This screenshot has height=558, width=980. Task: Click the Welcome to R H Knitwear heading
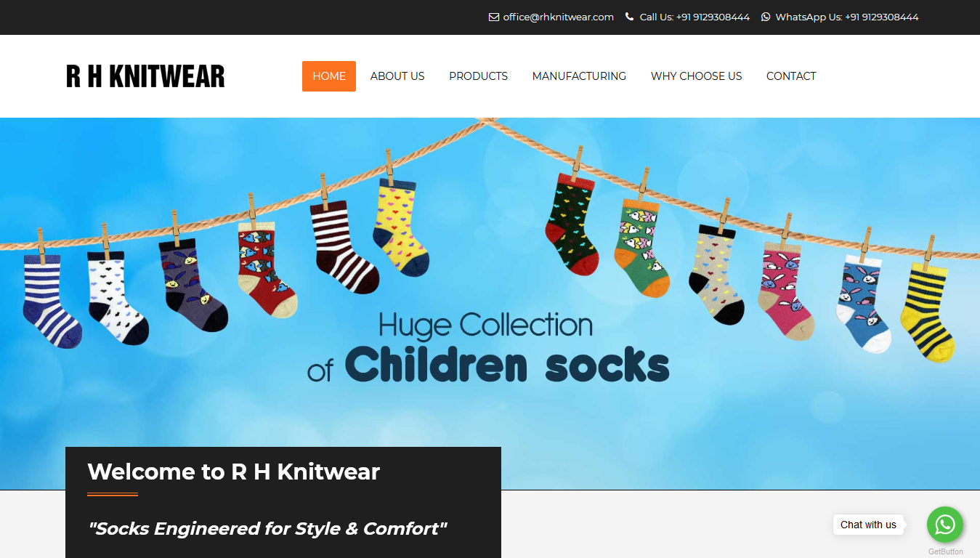233,472
